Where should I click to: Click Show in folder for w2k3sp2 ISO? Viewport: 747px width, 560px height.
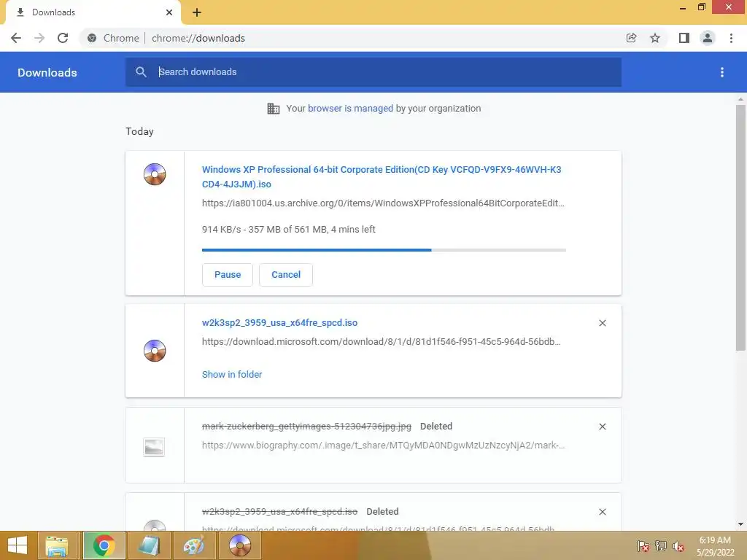[232, 375]
